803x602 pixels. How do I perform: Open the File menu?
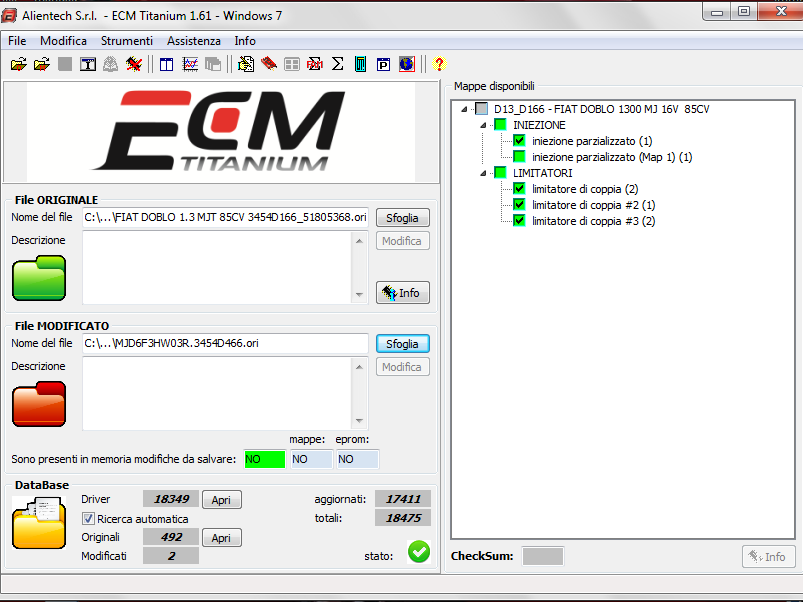point(17,41)
